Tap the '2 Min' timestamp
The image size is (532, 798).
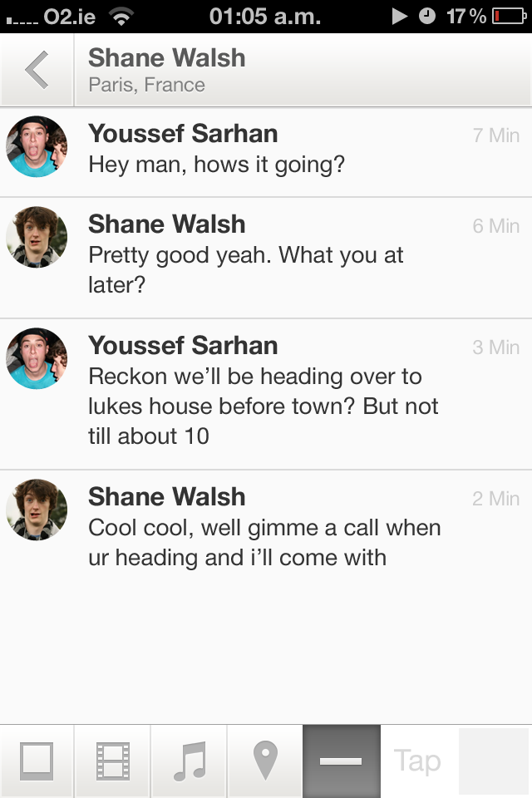[x=495, y=499]
